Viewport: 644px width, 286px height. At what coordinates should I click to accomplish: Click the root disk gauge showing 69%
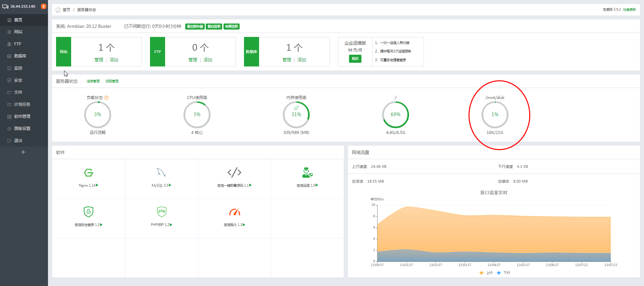[x=396, y=114]
